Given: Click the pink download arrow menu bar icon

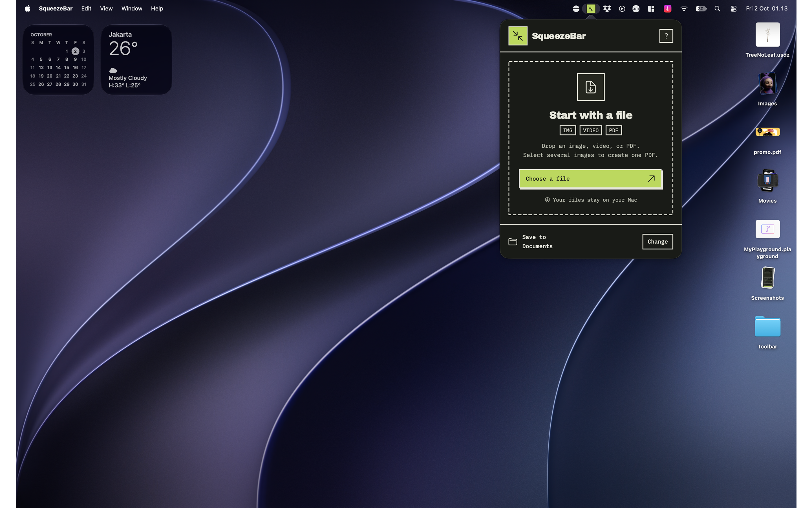Looking at the screenshot, I should [667, 9].
